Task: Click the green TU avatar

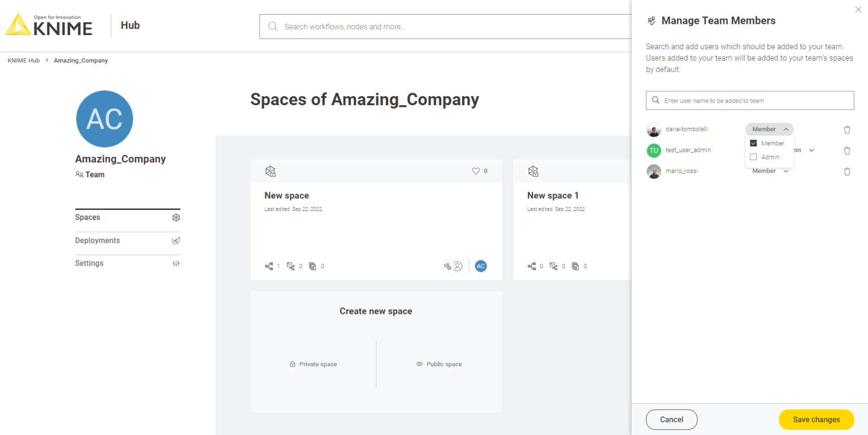Action: 654,150
